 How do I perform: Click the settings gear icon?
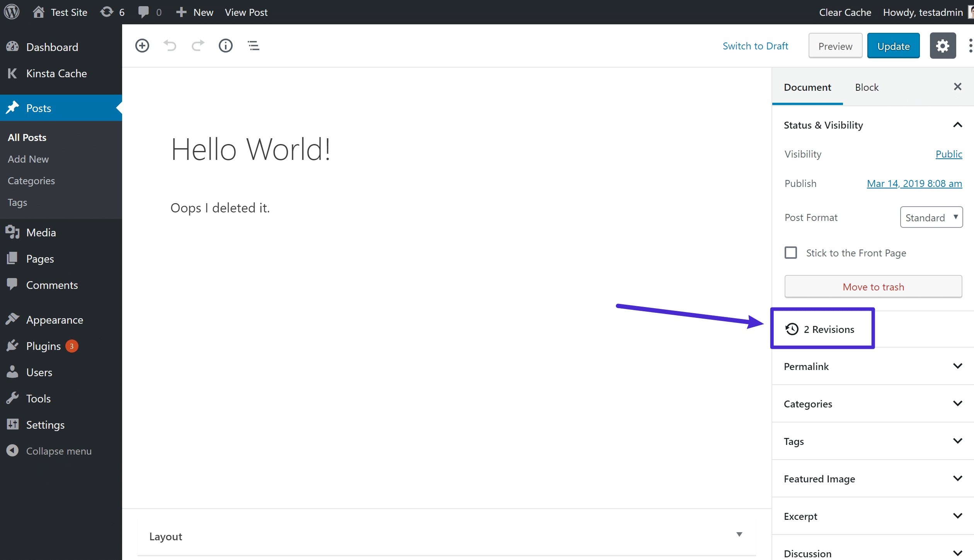pos(942,46)
